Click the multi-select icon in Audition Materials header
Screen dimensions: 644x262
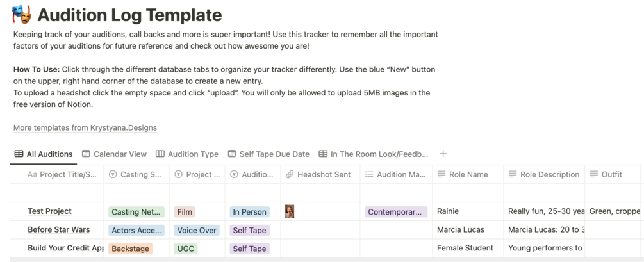pos(369,174)
